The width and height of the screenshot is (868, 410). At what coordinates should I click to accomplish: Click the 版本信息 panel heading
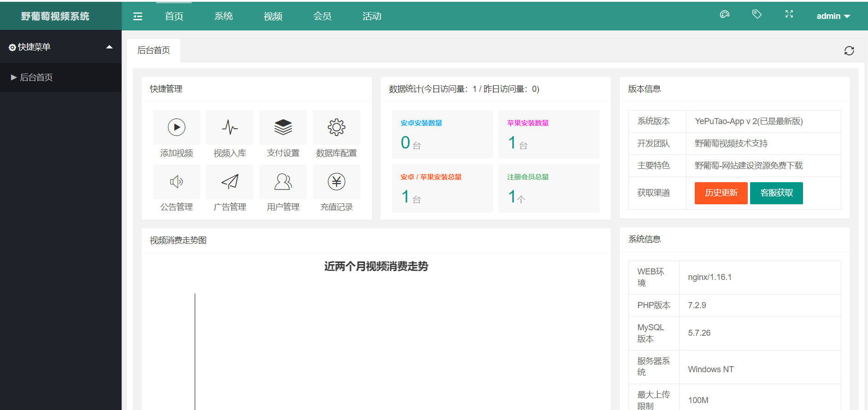pyautogui.click(x=645, y=89)
